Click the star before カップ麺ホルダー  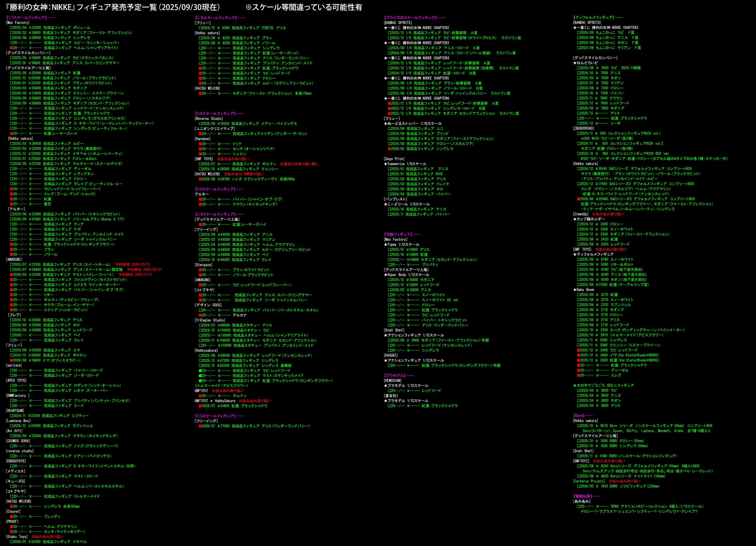575,219
